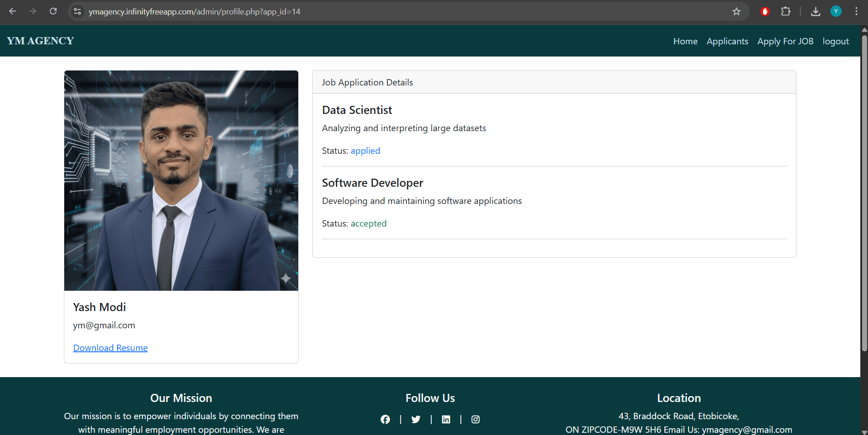View site information icon in address bar
Screen dimensions: 868x435
(77, 12)
